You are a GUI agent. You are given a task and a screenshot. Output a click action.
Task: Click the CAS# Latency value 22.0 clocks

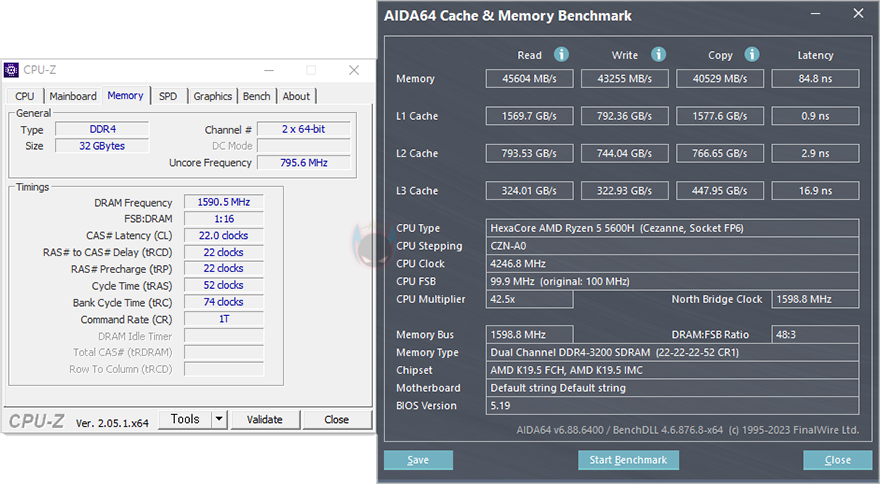(x=224, y=236)
